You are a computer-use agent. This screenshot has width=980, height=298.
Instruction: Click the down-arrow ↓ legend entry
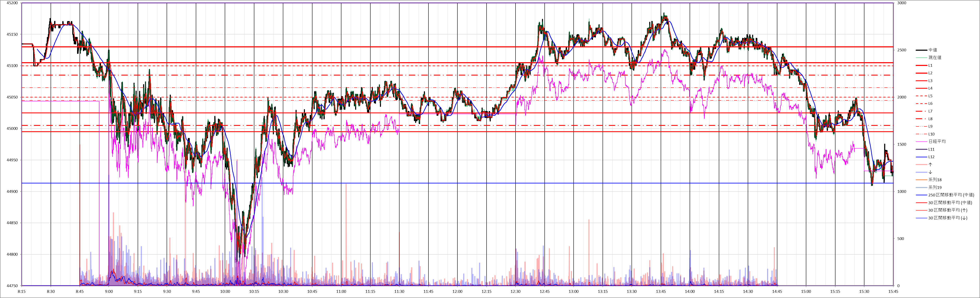(x=930, y=172)
